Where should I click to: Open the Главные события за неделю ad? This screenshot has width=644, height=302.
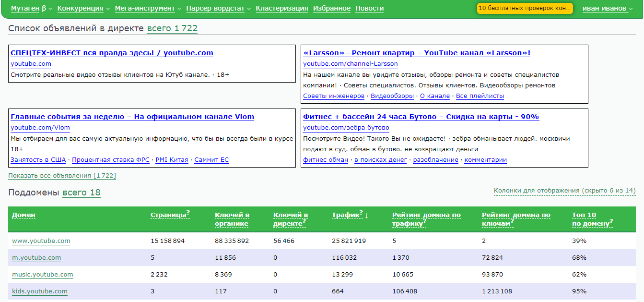(132, 117)
